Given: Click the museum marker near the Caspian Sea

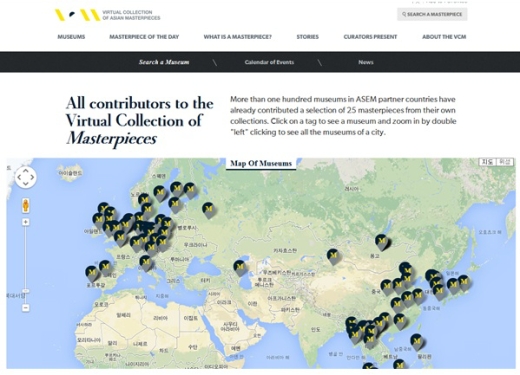Looking at the screenshot, I should [240, 268].
